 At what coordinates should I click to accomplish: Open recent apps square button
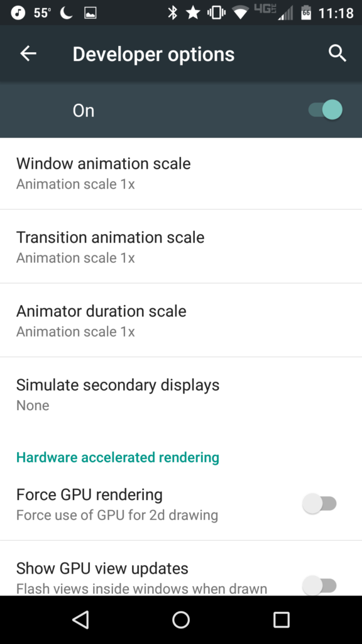click(x=281, y=619)
